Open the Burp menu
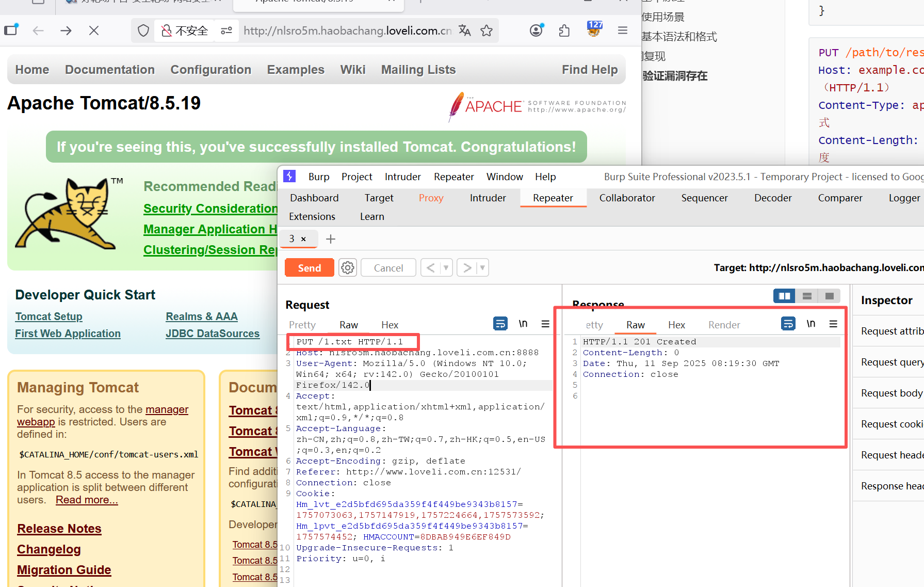Viewport: 924px width, 587px height. click(x=319, y=177)
